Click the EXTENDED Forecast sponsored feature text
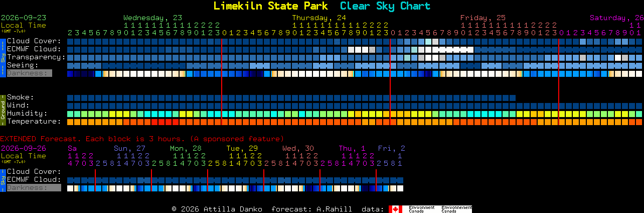The height and width of the screenshot is (213, 644). coord(142,139)
